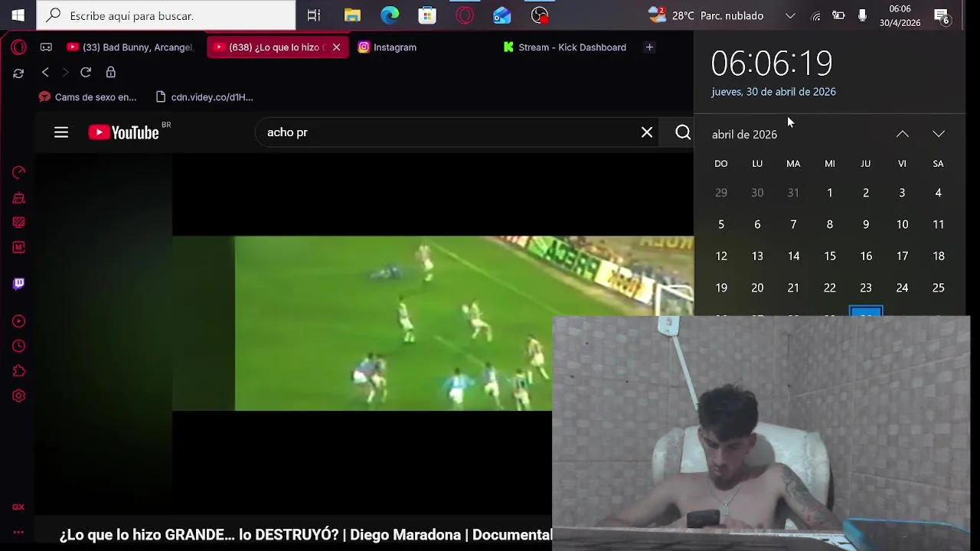Screen dimensions: 980x551
Task: Open the cdn.videy.co bookmark
Action: click(204, 97)
